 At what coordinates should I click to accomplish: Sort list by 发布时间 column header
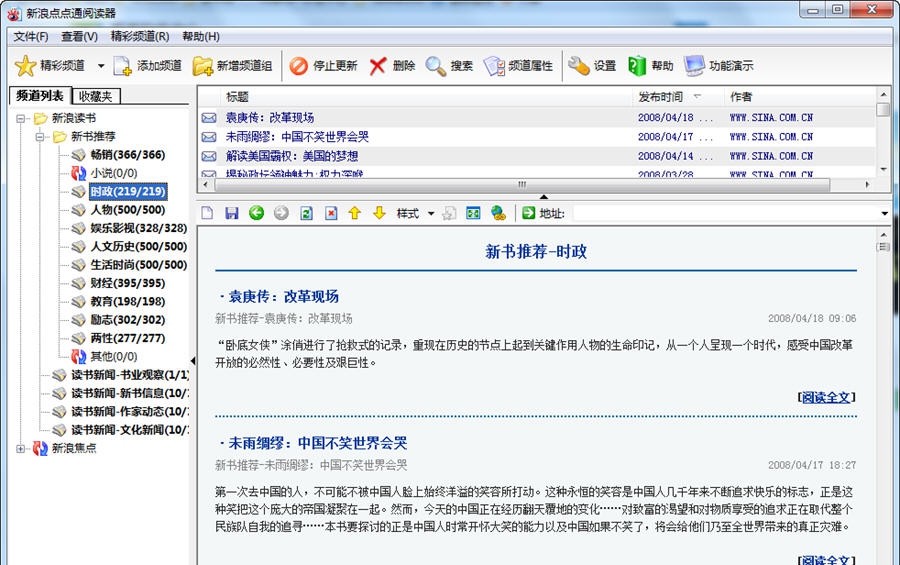[678, 97]
